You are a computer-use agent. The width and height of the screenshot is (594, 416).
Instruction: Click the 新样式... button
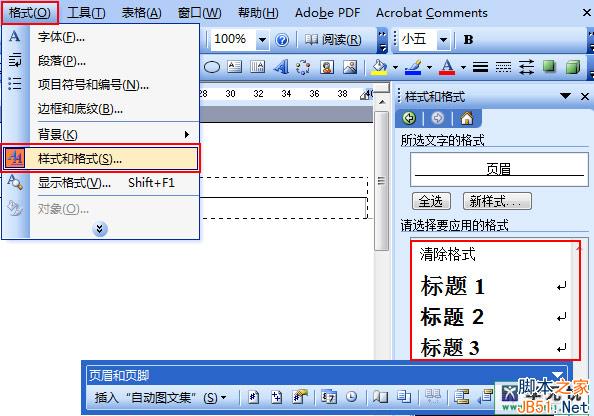tap(497, 201)
